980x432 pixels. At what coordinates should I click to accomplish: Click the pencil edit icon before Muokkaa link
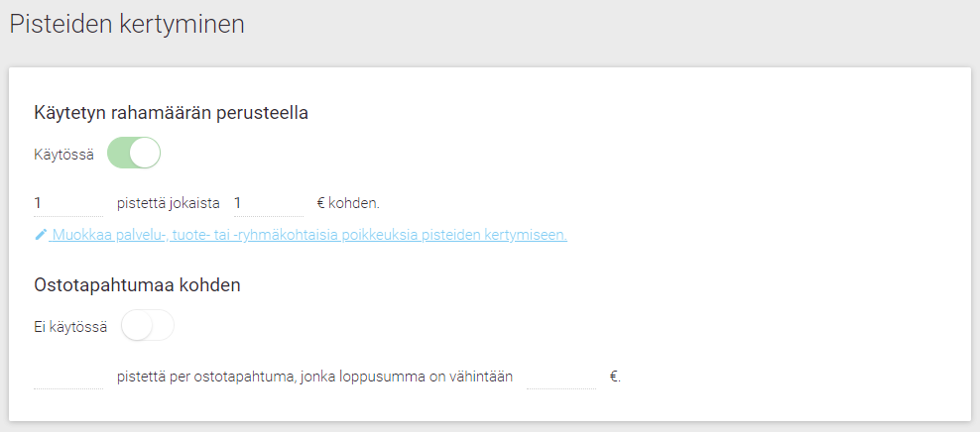41,235
